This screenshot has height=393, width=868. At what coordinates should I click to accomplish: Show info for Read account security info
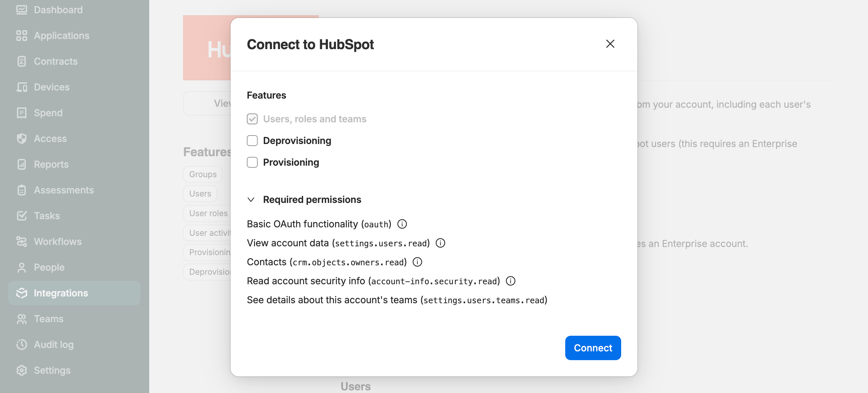coord(511,281)
